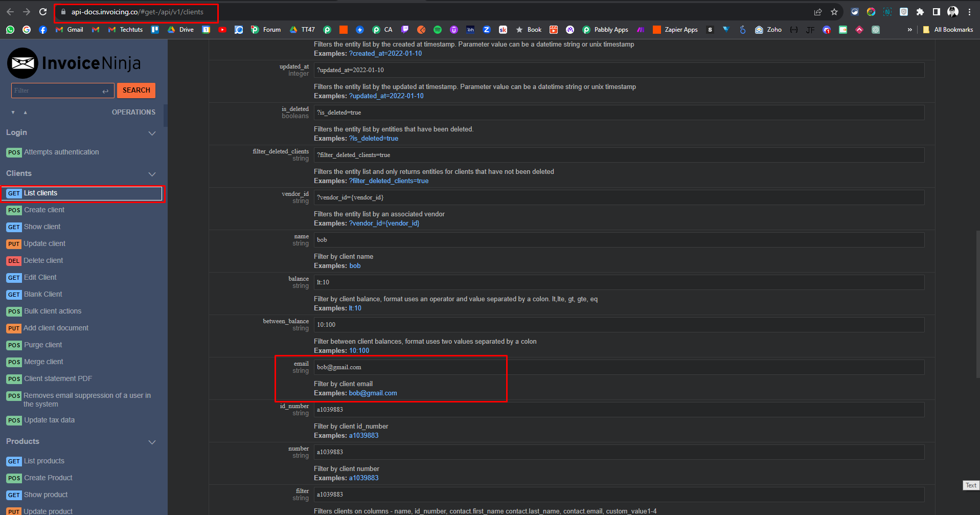Click example link bob@gmail.com
The width and height of the screenshot is (980, 515).
(x=373, y=393)
